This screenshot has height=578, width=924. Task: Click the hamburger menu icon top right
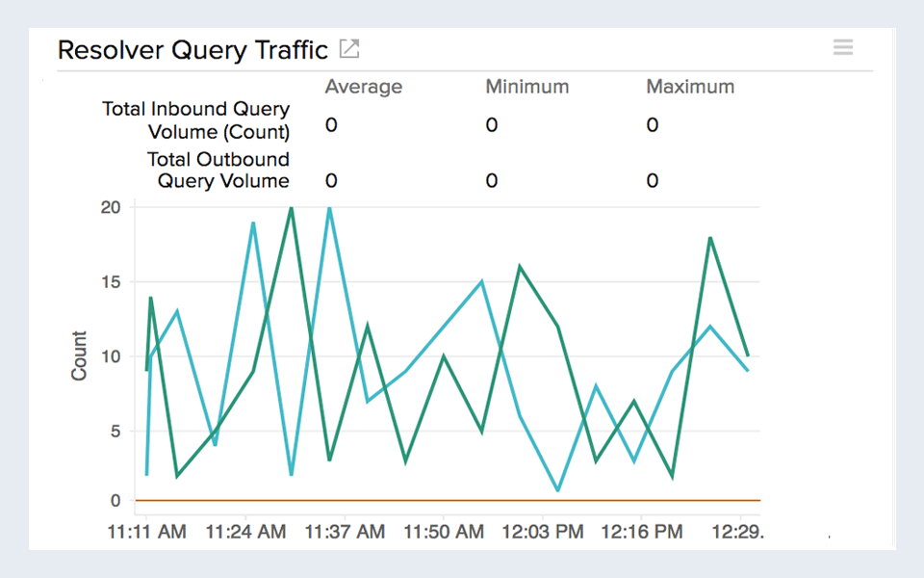[x=843, y=46]
